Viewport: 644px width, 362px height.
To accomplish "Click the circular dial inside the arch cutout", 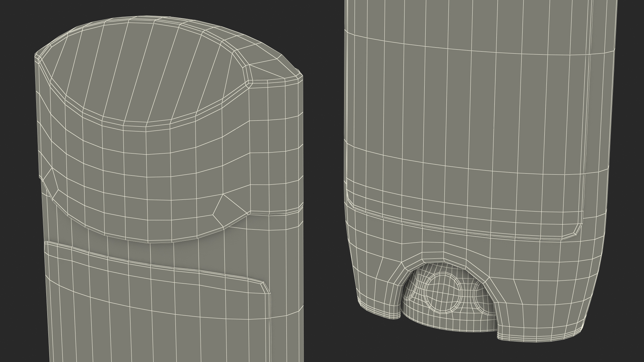I will 443,292.
